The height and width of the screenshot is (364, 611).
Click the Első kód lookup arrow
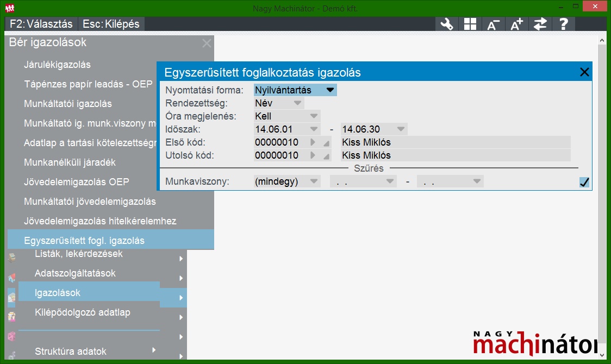click(313, 142)
